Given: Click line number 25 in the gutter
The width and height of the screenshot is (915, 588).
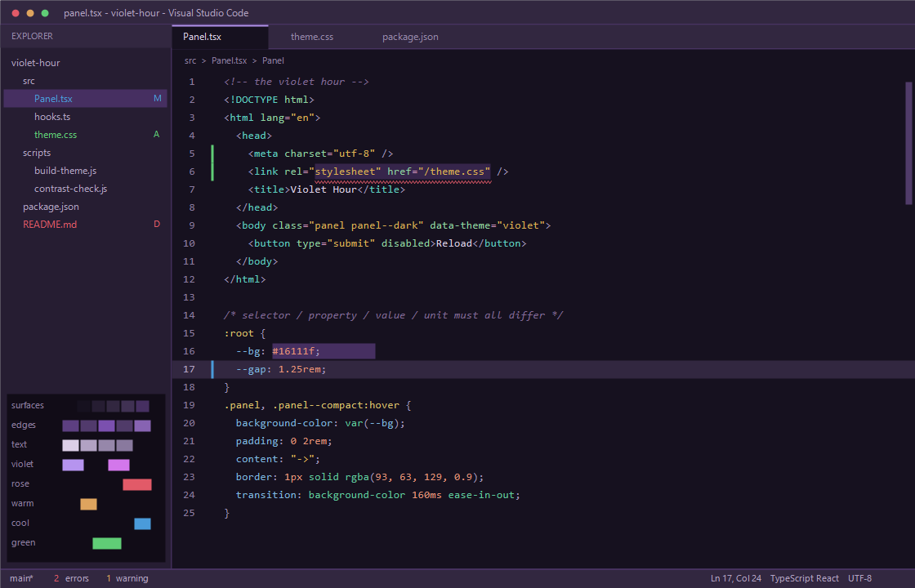Looking at the screenshot, I should (189, 514).
